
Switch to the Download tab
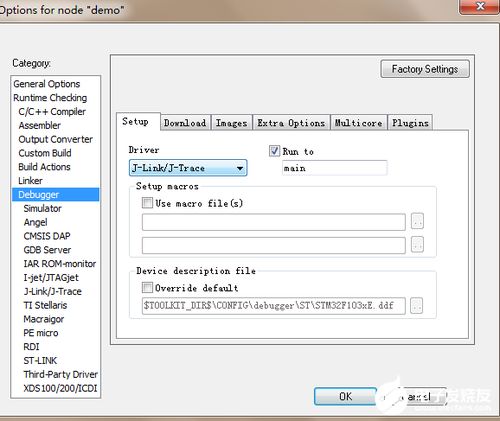click(x=185, y=123)
